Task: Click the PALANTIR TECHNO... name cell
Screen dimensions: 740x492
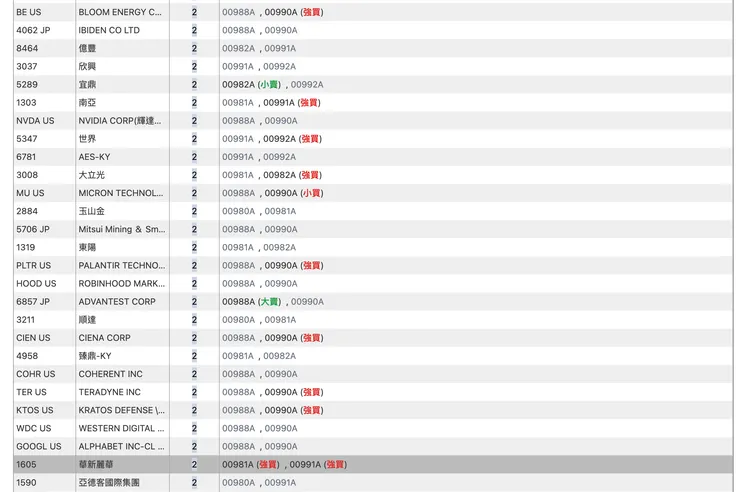Action: point(122,266)
